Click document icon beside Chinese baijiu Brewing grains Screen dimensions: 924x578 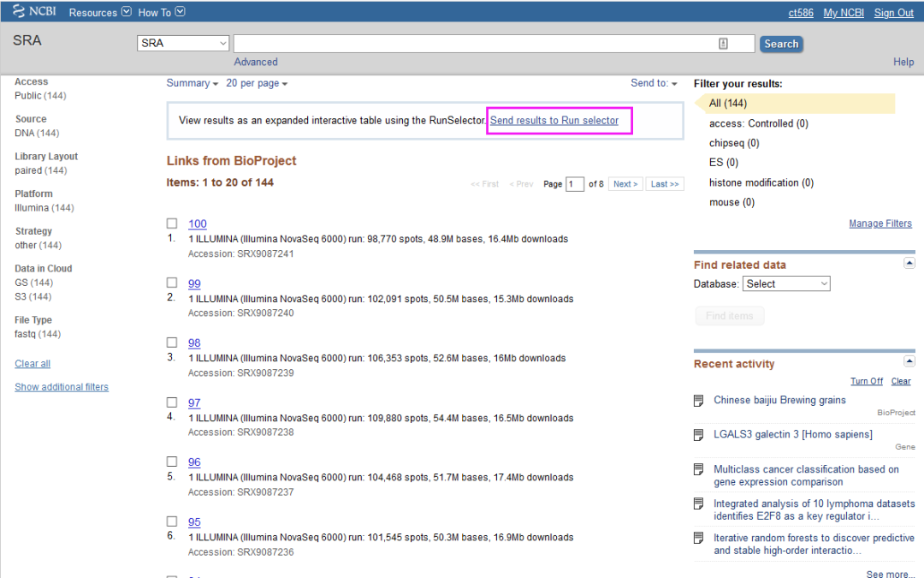tap(699, 401)
